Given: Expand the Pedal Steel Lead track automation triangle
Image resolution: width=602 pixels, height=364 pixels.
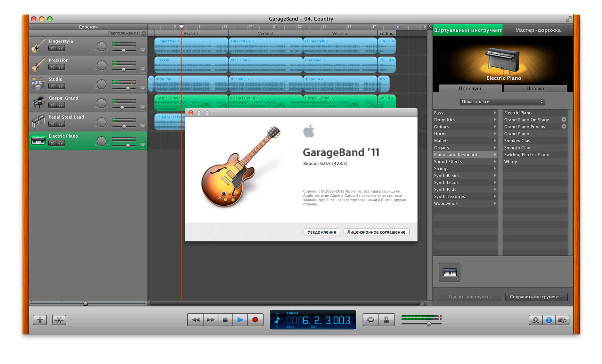Looking at the screenshot, I should point(143,126).
